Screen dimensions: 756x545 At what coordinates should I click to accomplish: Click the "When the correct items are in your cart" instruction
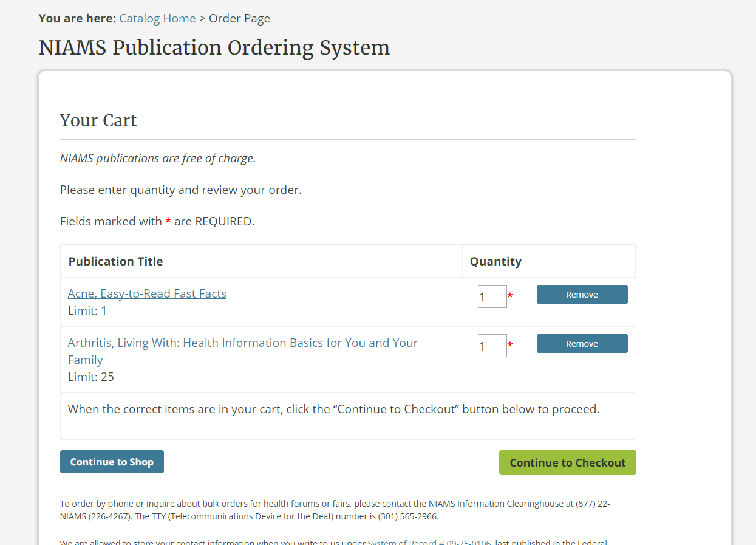click(x=333, y=409)
